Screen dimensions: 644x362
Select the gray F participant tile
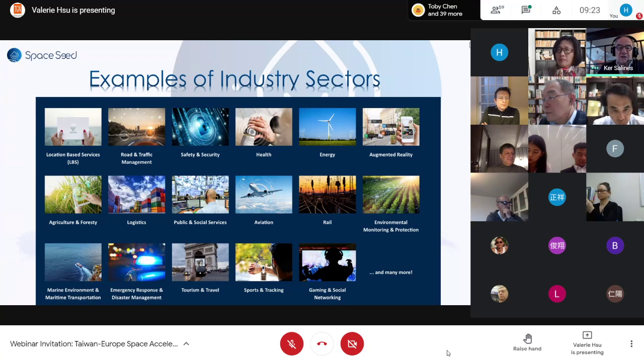click(615, 149)
